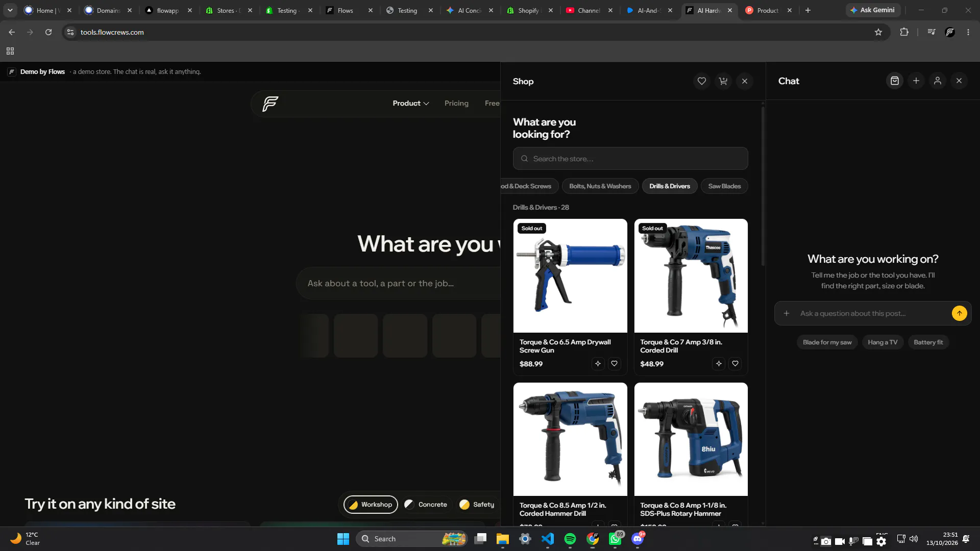Open the cart icon in Shop header

click(x=723, y=81)
